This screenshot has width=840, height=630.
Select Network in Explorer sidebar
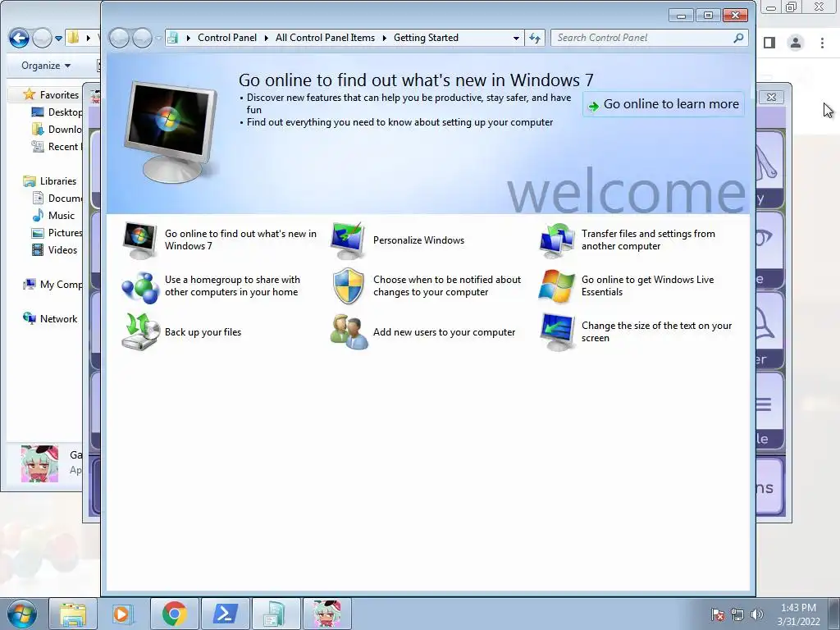(x=58, y=319)
